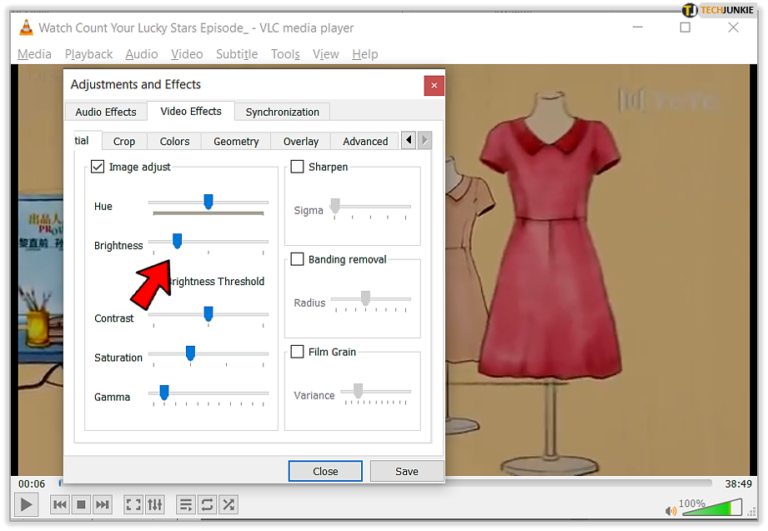The width and height of the screenshot is (768, 531).
Task: Open the Subtitle menu
Action: coord(237,54)
